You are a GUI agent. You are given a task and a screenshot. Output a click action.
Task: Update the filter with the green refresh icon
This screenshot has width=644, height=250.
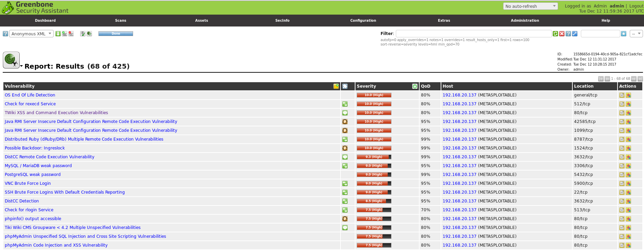[555, 34]
